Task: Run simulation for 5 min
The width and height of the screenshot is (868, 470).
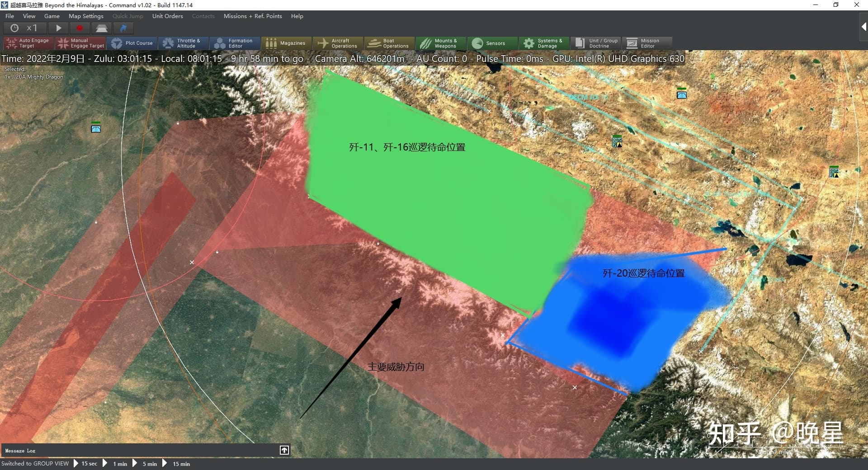Action: tap(146, 464)
